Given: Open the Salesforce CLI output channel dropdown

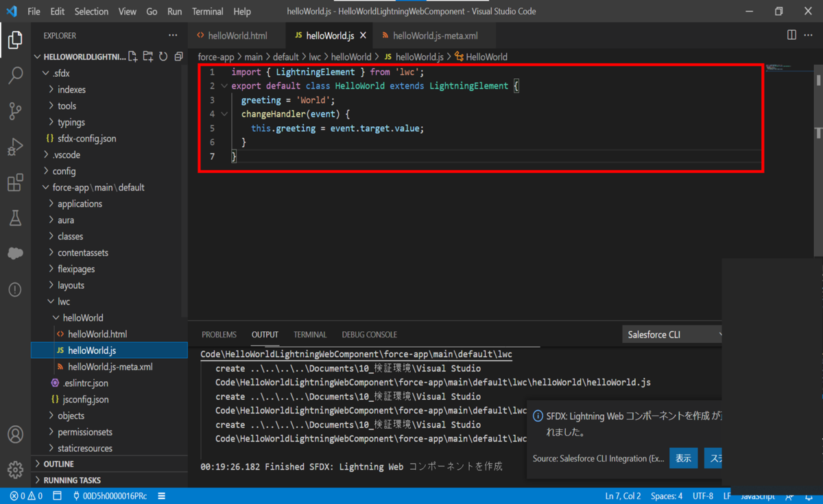Looking at the screenshot, I should tap(673, 335).
